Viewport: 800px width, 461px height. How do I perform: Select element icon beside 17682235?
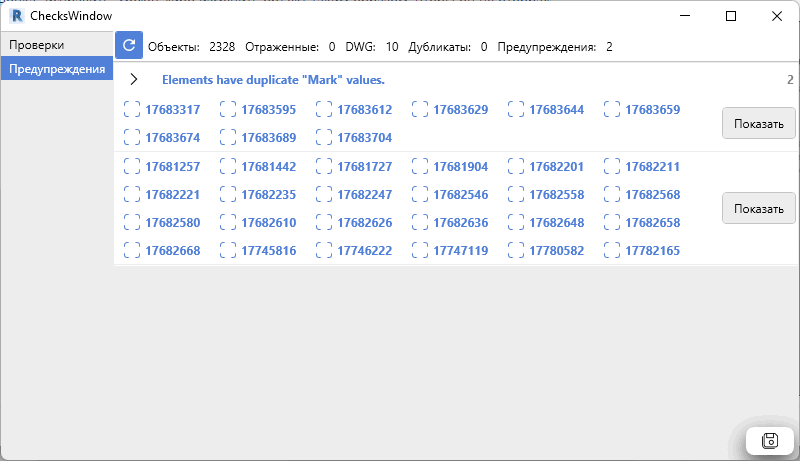(228, 194)
